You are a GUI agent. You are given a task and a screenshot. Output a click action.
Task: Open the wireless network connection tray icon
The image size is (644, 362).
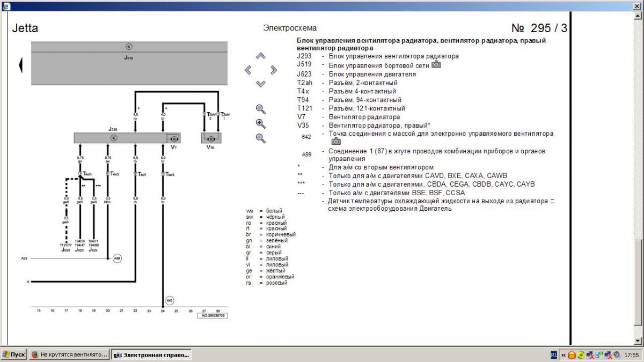[x=600, y=354]
